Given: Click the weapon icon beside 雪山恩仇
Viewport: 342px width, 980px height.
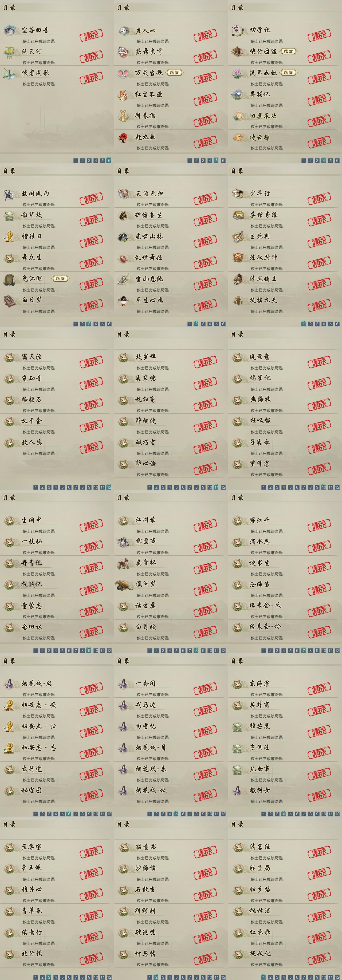Looking at the screenshot, I should click(124, 279).
